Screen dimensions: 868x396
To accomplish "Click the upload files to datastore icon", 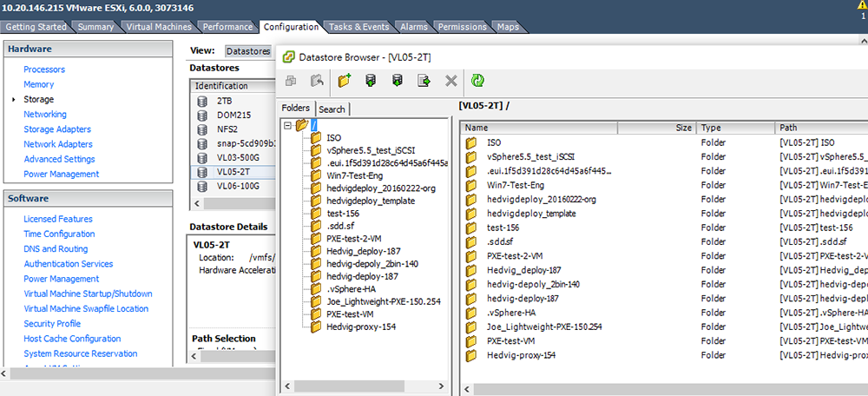I will tap(371, 81).
